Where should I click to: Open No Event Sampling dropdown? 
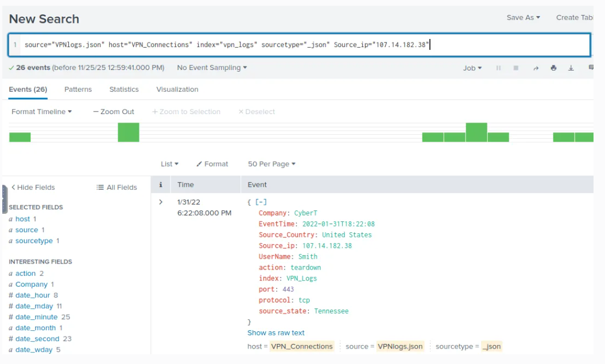[212, 68]
